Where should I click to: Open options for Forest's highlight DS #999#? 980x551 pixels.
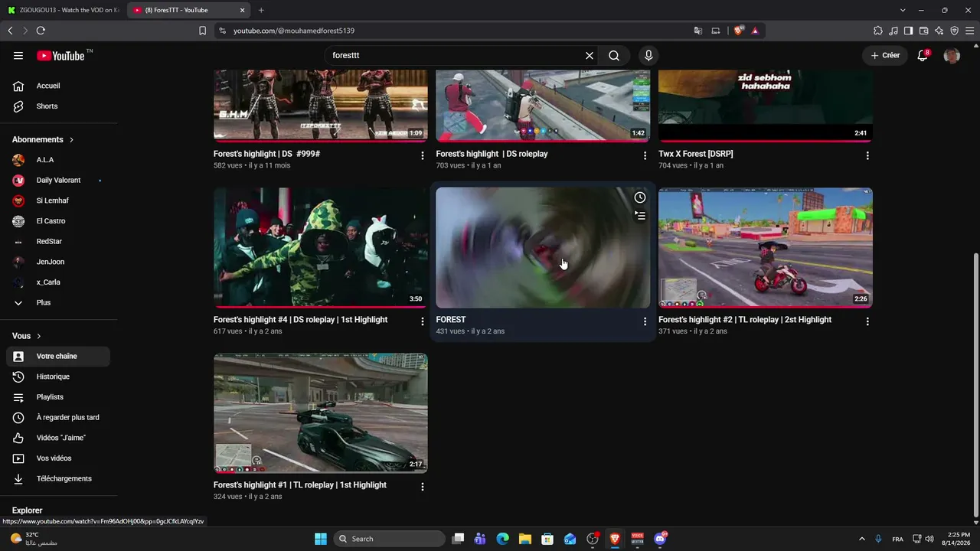point(422,156)
